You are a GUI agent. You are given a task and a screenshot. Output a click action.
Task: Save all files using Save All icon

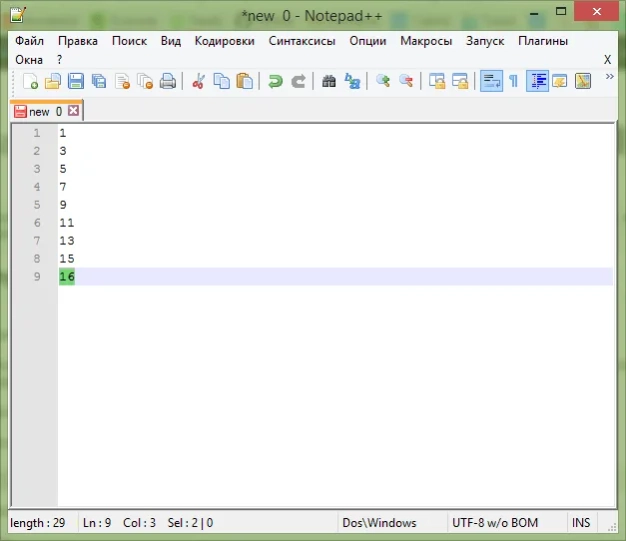pyautogui.click(x=99, y=81)
